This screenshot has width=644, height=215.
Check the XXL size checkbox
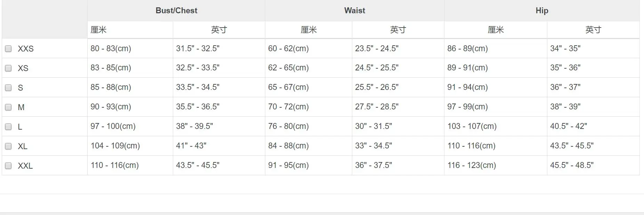click(x=8, y=166)
